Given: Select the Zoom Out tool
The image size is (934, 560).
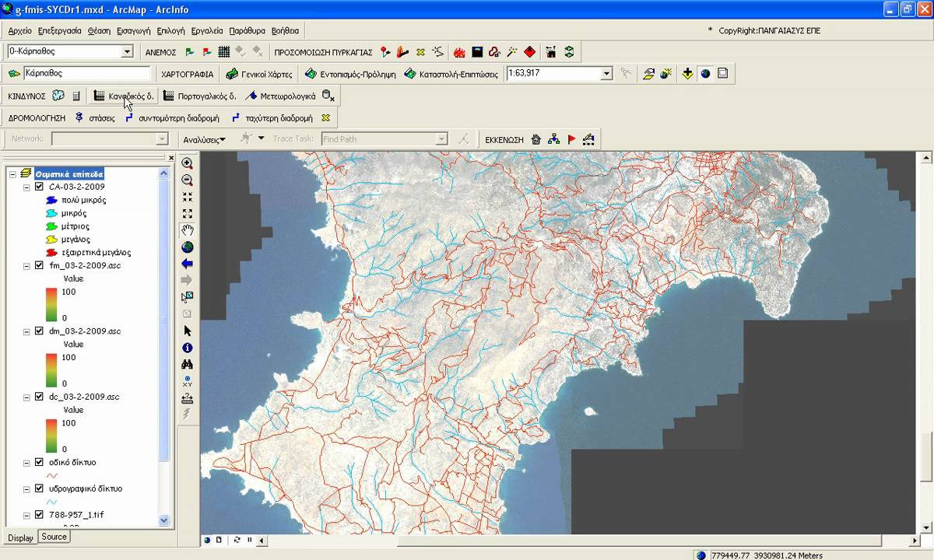Looking at the screenshot, I should point(187,180).
